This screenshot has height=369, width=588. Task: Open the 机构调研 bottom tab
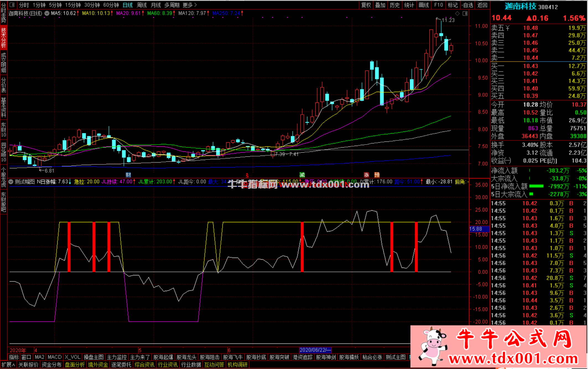click(237, 365)
